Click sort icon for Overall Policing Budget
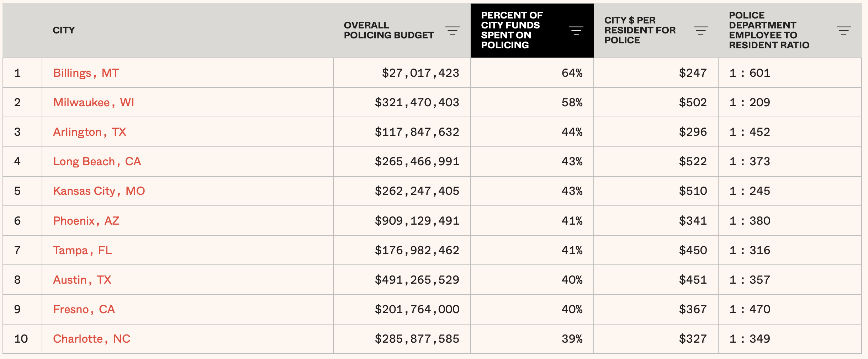Image resolution: width=868 pixels, height=359 pixels. tap(452, 31)
